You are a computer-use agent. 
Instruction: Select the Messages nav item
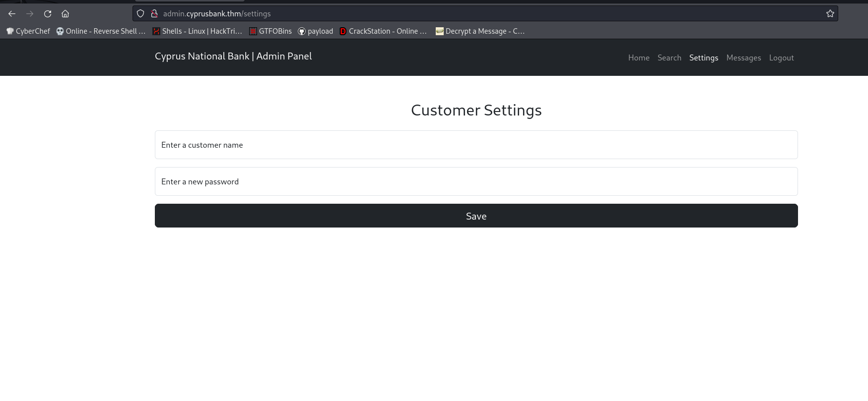coord(743,58)
